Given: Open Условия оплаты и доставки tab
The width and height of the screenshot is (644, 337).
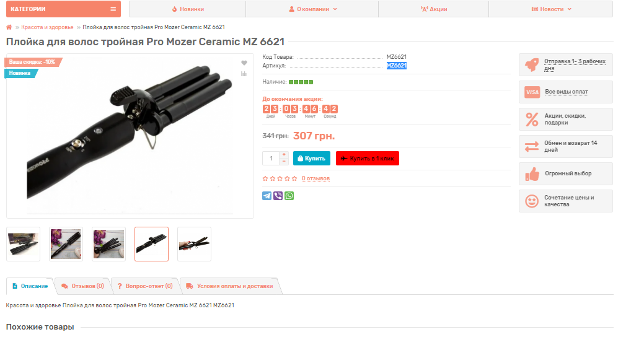Looking at the screenshot, I should [x=230, y=286].
